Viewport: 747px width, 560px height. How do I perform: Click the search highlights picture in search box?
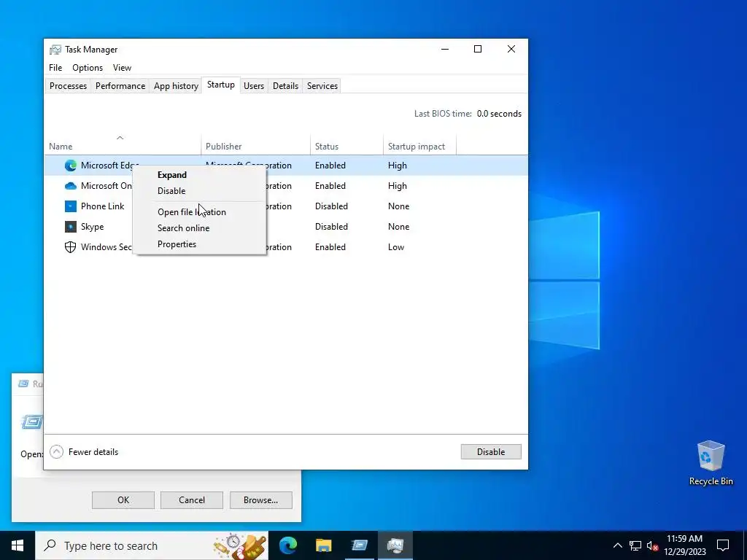tap(241, 545)
